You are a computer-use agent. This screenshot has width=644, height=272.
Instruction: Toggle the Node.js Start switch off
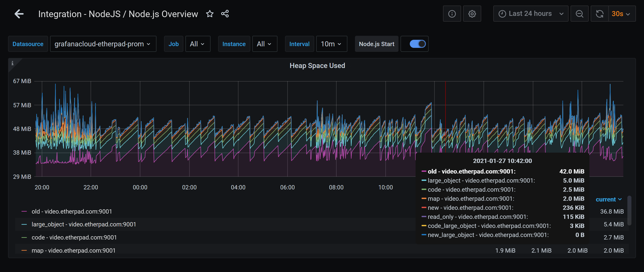415,44
